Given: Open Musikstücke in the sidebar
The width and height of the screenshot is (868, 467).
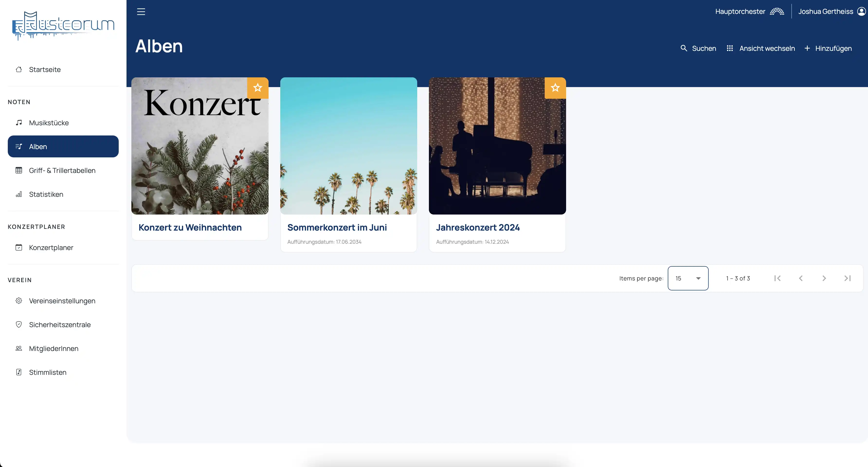Looking at the screenshot, I should coord(63,123).
